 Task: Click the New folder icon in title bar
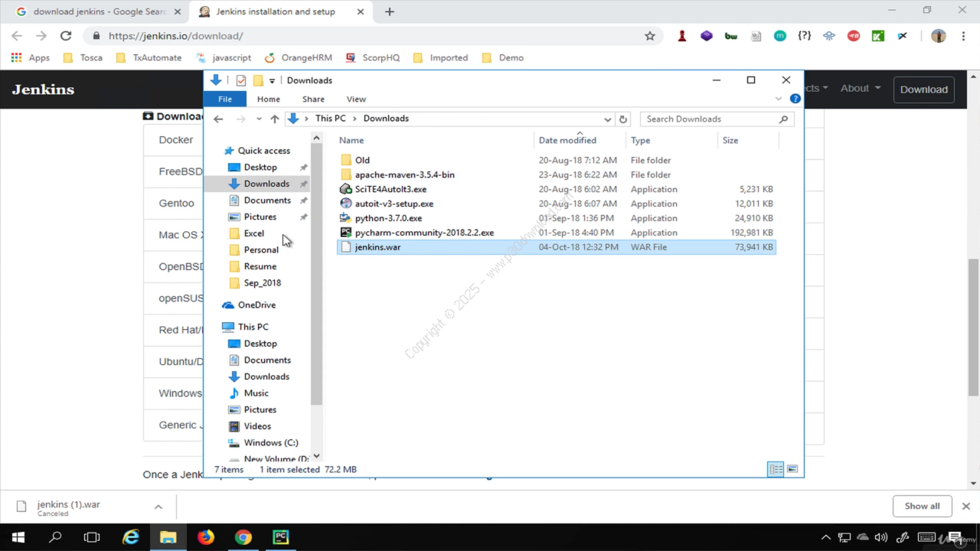click(258, 80)
